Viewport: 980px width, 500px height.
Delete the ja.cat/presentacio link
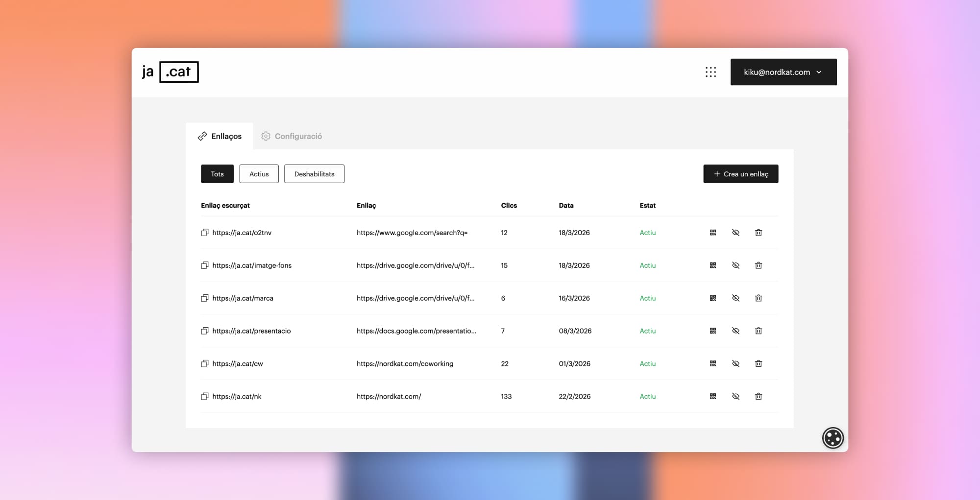(759, 331)
